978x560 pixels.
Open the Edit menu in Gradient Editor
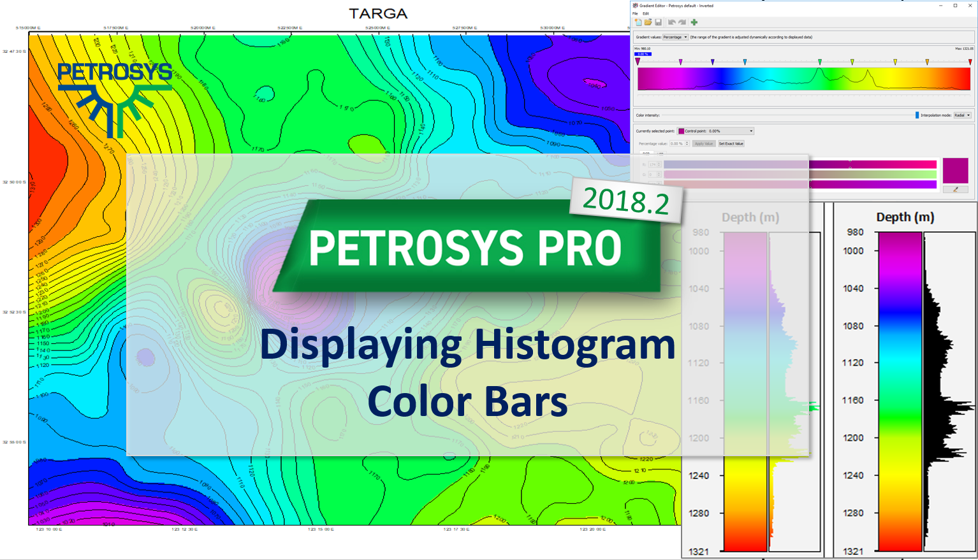[x=646, y=13]
